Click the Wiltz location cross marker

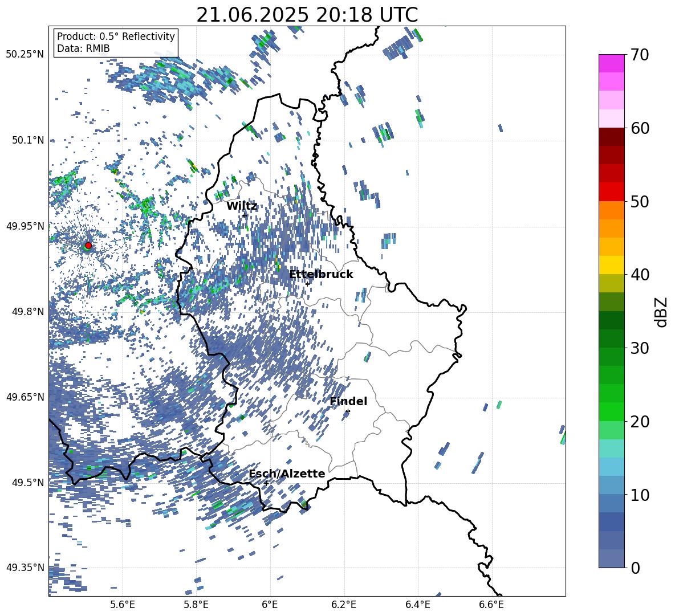click(x=245, y=215)
